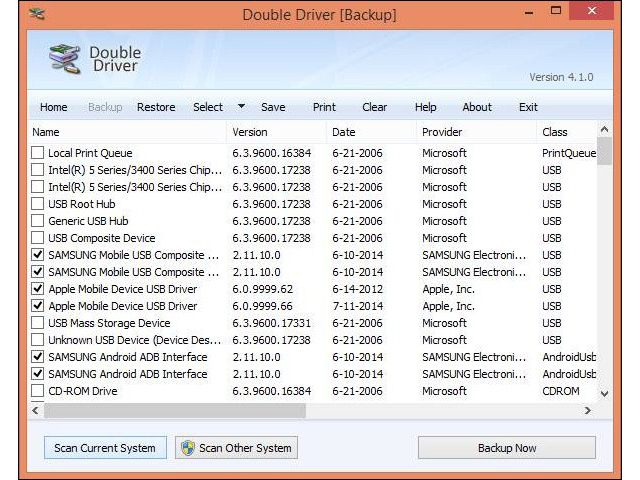Click the Version 4.1.0 label

(x=561, y=77)
